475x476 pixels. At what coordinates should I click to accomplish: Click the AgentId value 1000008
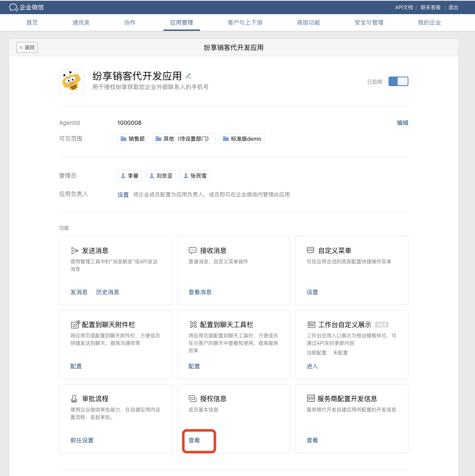[129, 123]
